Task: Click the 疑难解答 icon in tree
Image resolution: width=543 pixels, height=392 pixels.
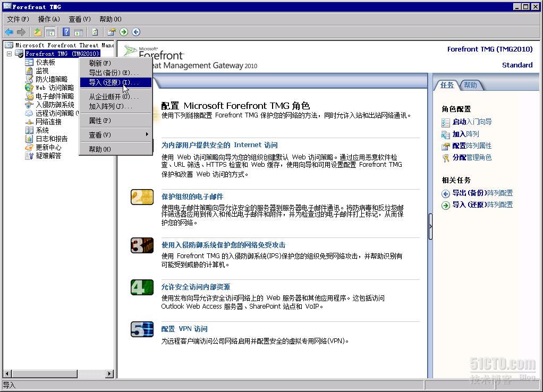Action: (x=29, y=156)
